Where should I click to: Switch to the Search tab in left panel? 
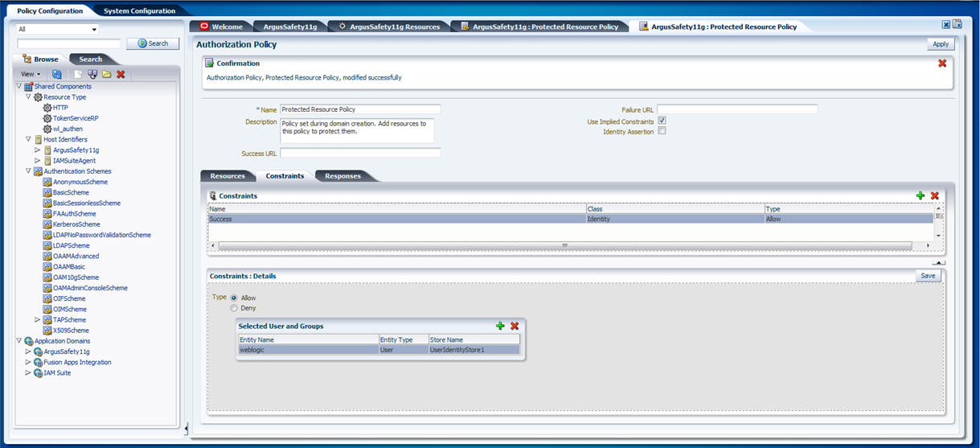(91, 59)
